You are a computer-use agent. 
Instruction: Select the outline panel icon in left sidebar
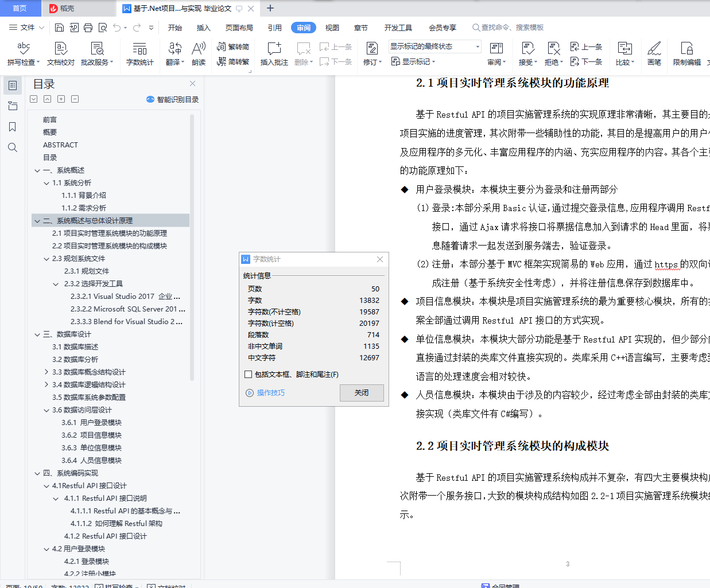click(x=13, y=85)
